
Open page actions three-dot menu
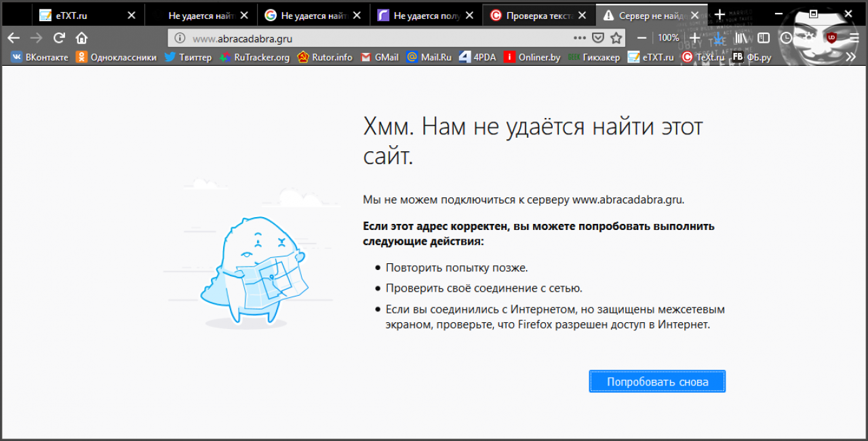tap(580, 38)
